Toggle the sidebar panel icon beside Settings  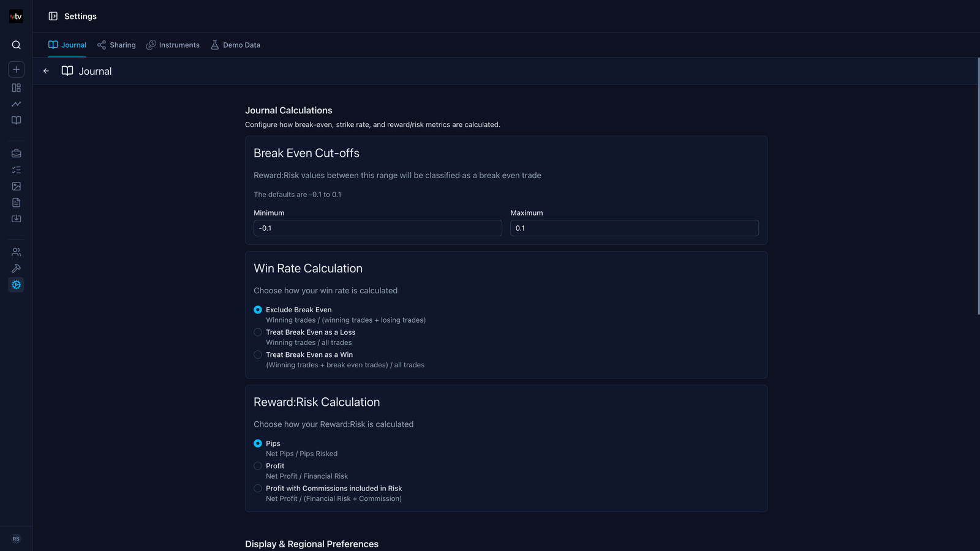point(53,17)
